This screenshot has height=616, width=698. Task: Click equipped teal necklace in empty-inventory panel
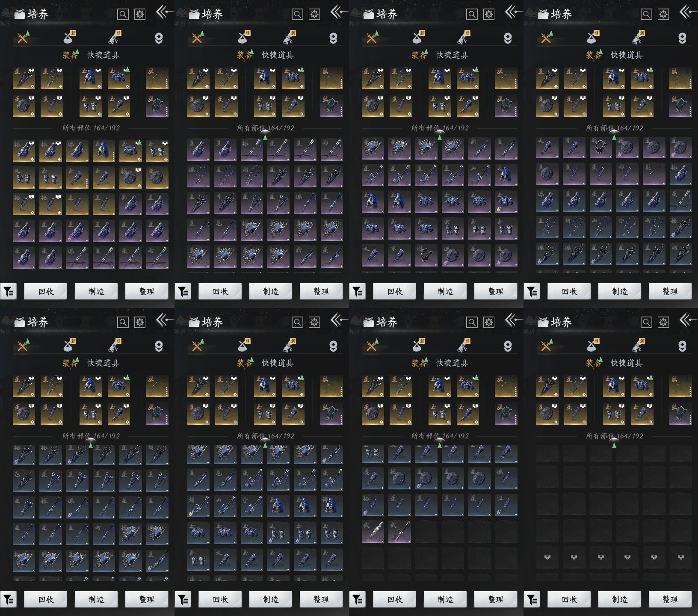click(x=680, y=414)
